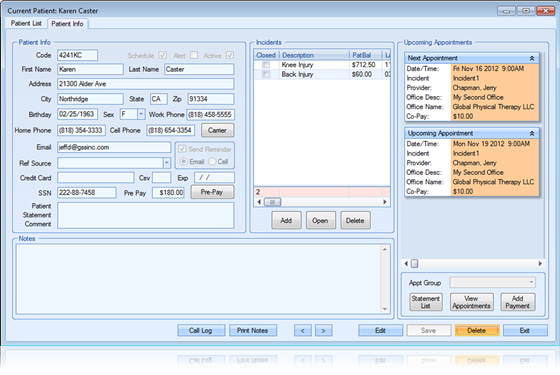
Task: Open the Ref Source dropdown
Action: coord(166,163)
